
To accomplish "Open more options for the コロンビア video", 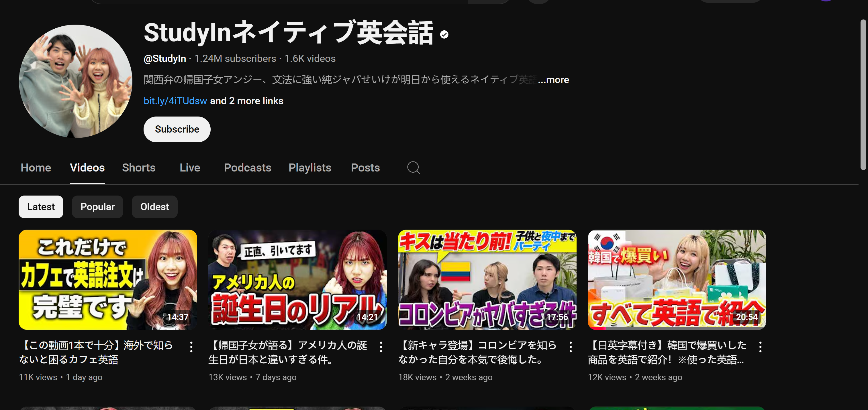I will coord(571,347).
